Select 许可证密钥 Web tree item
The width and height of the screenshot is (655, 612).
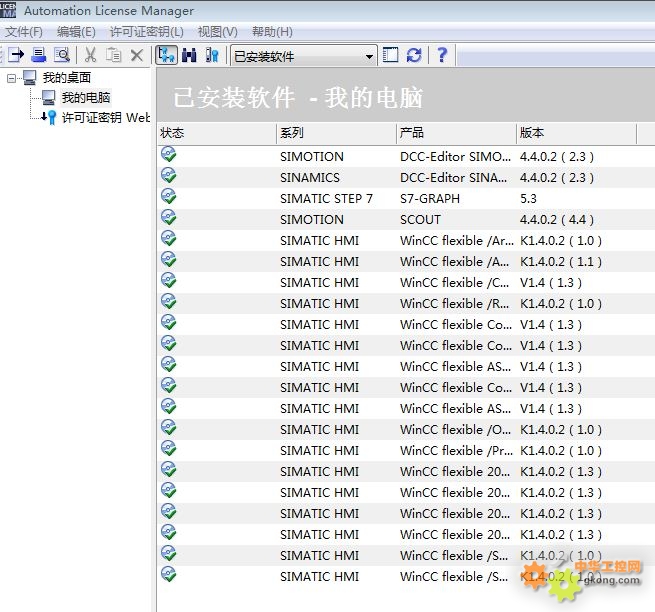pos(106,117)
